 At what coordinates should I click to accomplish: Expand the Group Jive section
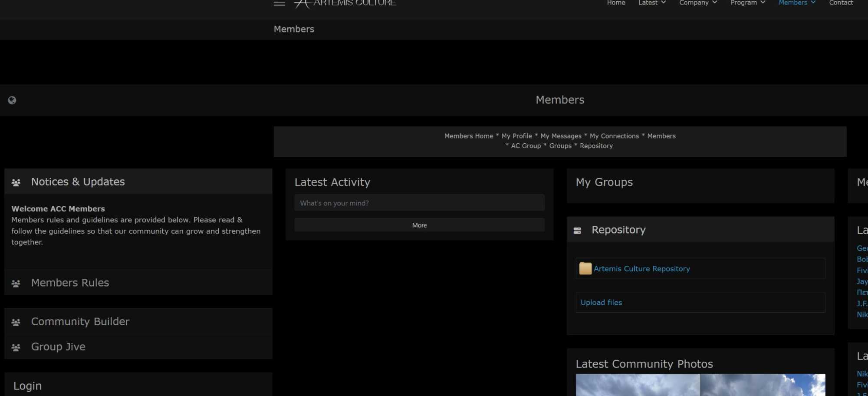[138, 346]
